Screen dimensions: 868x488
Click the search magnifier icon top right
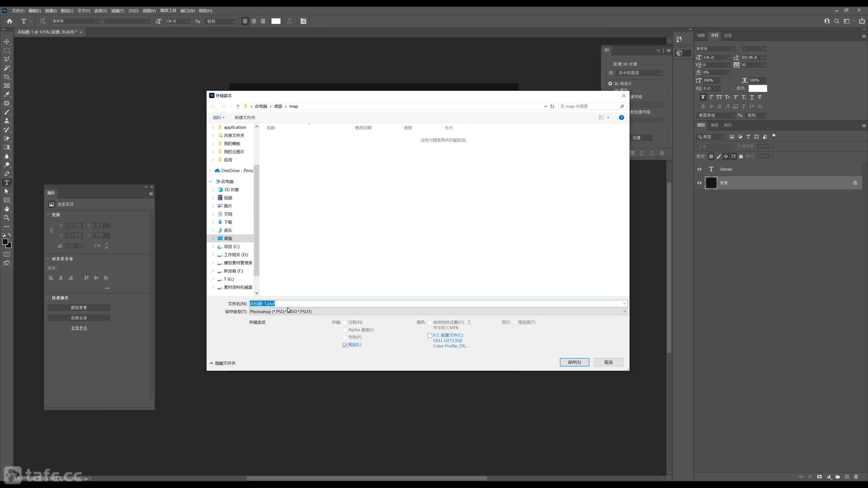tap(836, 21)
